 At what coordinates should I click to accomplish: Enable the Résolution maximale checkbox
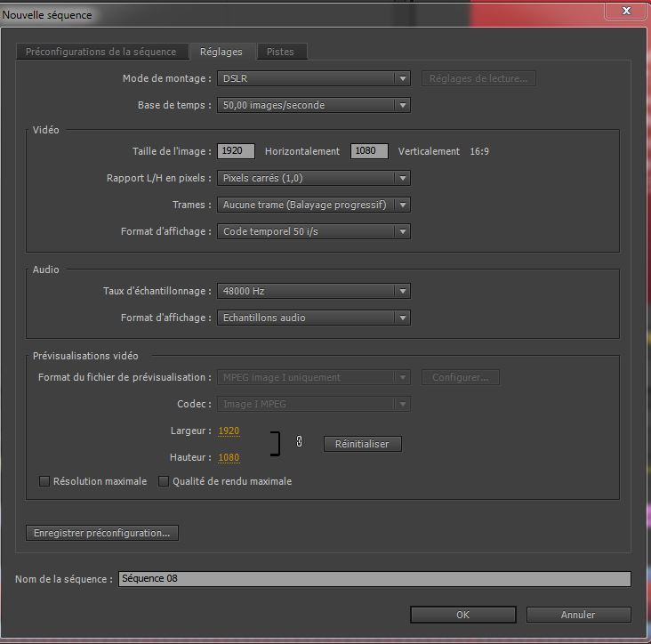[x=44, y=481]
